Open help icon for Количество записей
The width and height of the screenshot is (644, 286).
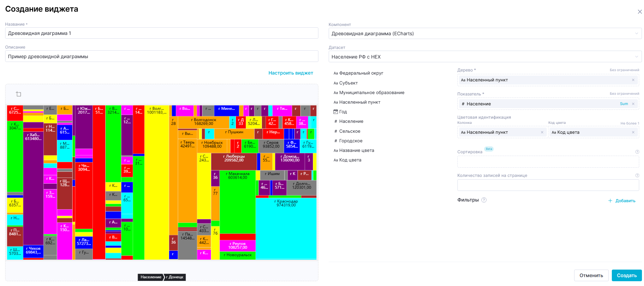point(637,175)
